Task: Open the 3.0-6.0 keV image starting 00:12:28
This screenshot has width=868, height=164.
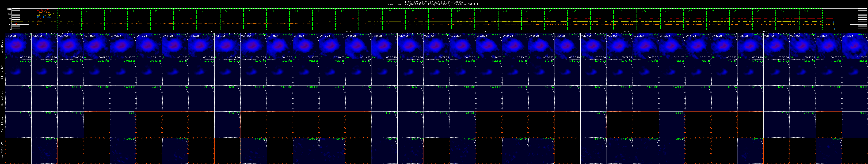Action: click(x=201, y=46)
